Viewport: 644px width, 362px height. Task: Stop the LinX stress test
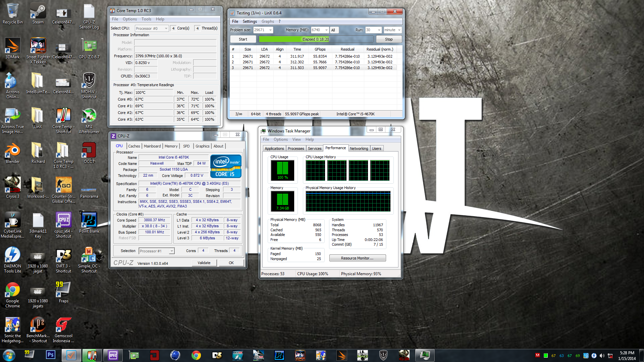point(388,39)
